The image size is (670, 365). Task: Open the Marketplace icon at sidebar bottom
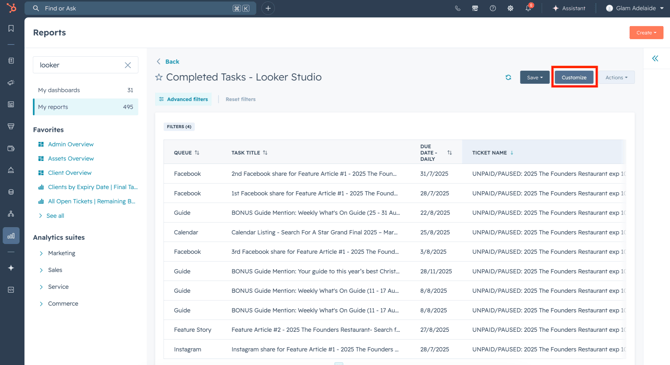11,290
